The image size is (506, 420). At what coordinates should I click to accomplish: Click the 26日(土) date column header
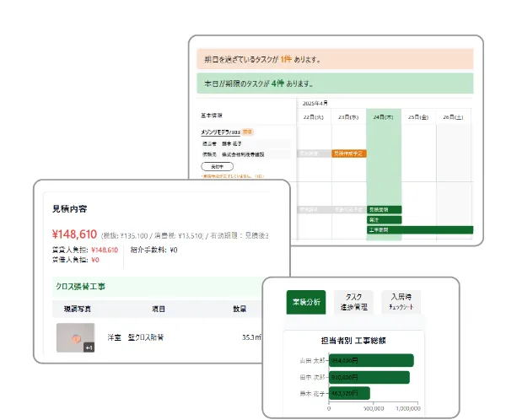453,117
